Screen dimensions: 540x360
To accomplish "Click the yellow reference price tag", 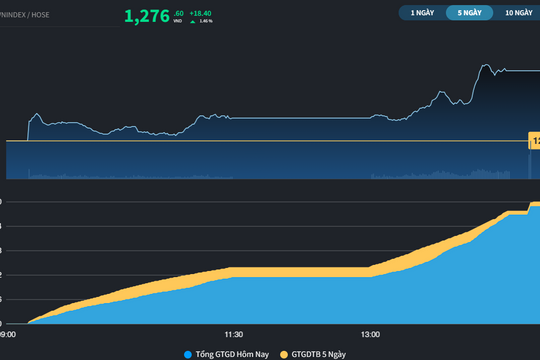I will (534, 141).
